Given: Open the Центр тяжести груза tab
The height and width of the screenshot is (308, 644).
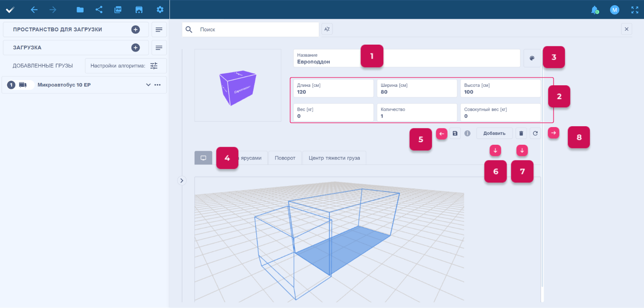Looking at the screenshot, I should (334, 158).
